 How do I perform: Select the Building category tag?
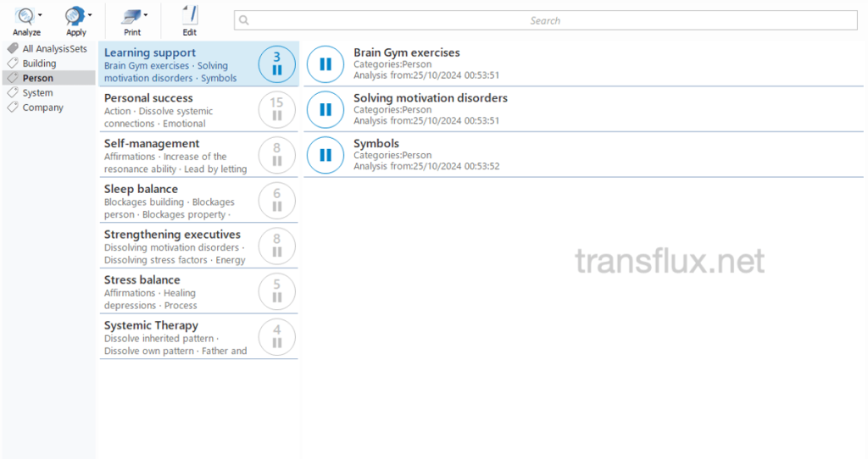39,64
